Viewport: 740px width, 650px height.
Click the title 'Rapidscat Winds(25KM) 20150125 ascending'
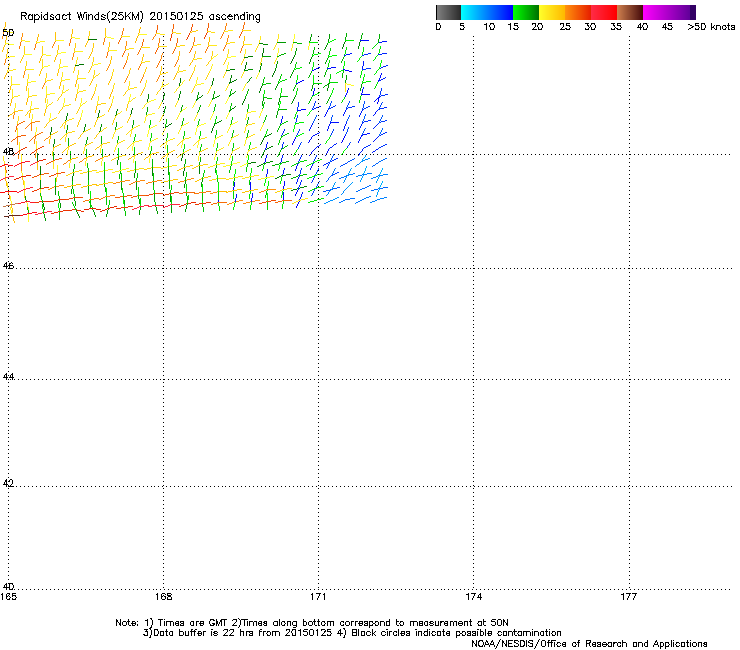click(140, 17)
